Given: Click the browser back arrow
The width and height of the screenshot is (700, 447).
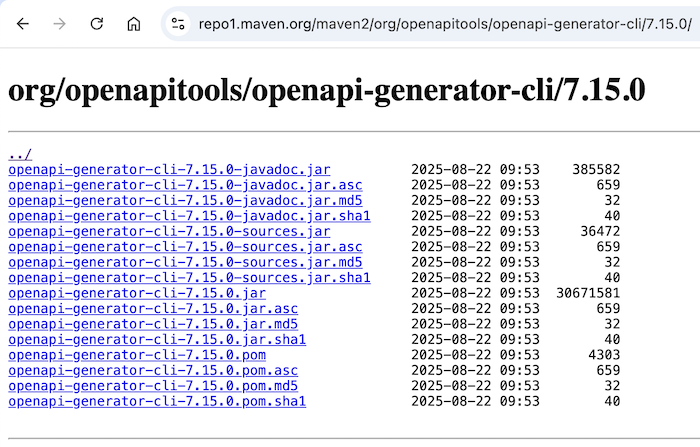Looking at the screenshot, I should click(x=22, y=24).
